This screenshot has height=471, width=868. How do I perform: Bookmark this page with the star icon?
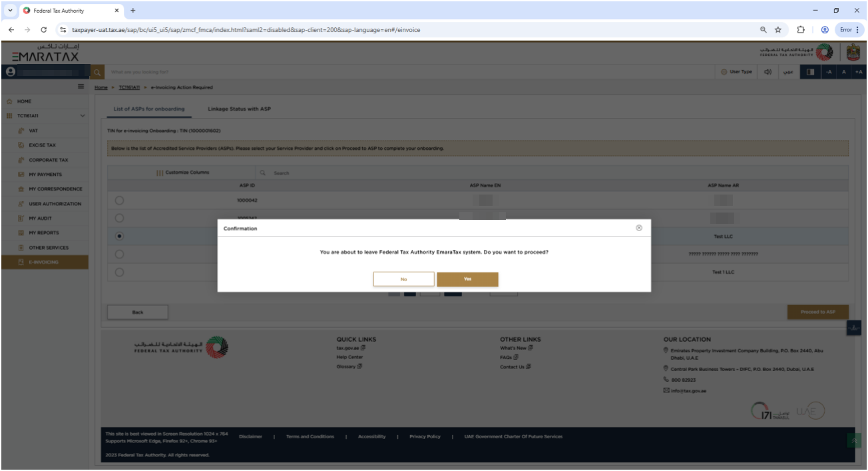pos(777,29)
